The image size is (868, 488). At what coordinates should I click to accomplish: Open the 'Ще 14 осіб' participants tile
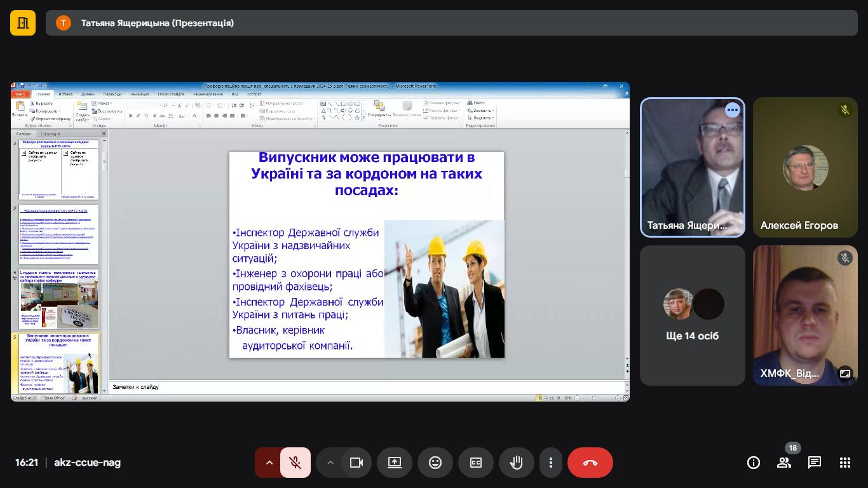click(x=693, y=315)
